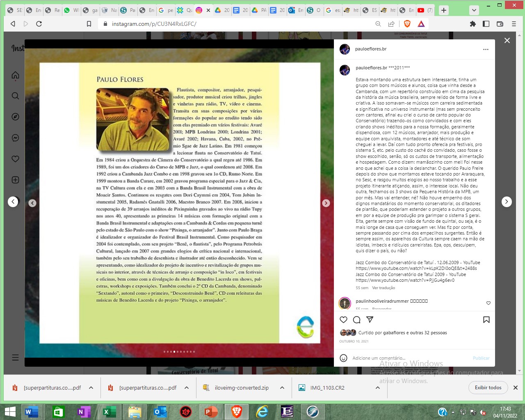The height and width of the screenshot is (420, 525).
Task: Save post with the bookmark icon
Action: 486,320
